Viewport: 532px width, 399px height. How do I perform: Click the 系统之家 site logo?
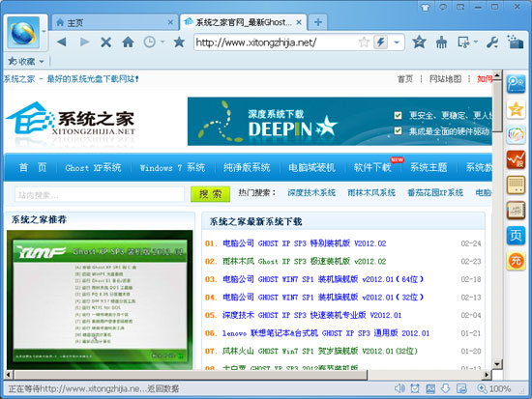pos(71,119)
